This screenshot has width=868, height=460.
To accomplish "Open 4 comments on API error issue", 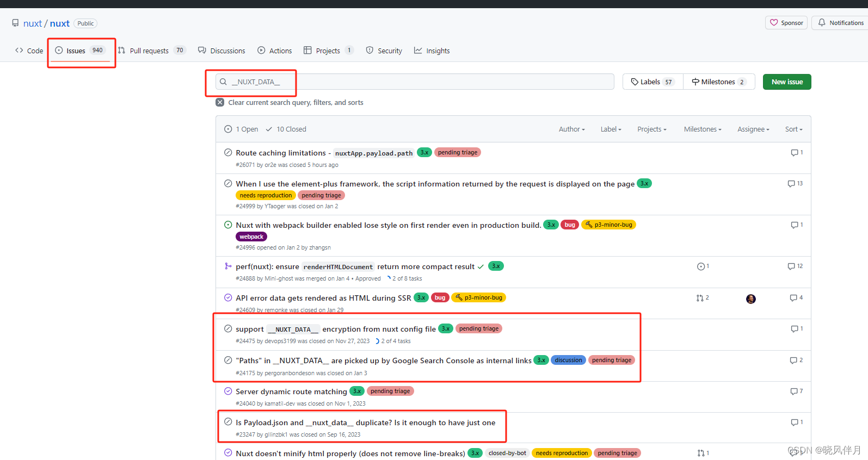I will tap(796, 298).
